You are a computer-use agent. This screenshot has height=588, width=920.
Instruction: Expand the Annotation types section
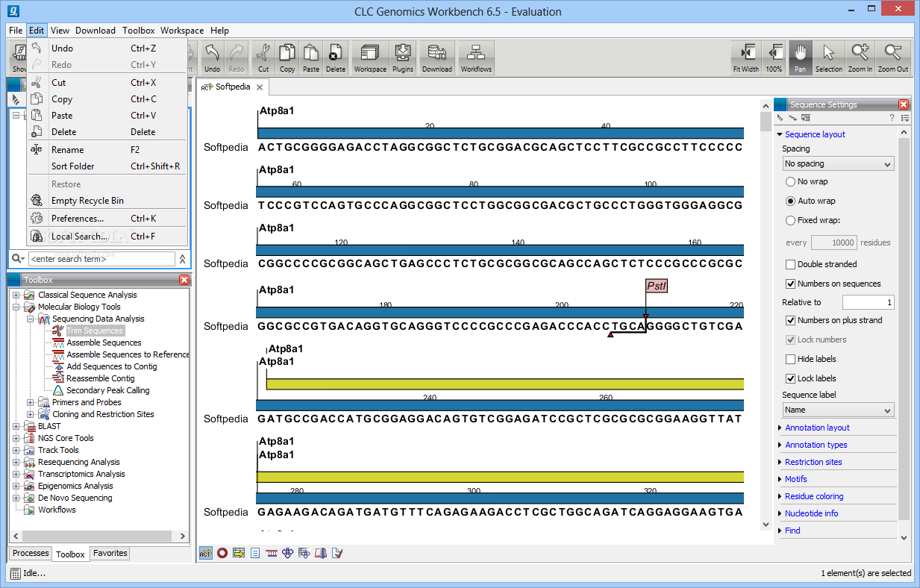point(816,445)
